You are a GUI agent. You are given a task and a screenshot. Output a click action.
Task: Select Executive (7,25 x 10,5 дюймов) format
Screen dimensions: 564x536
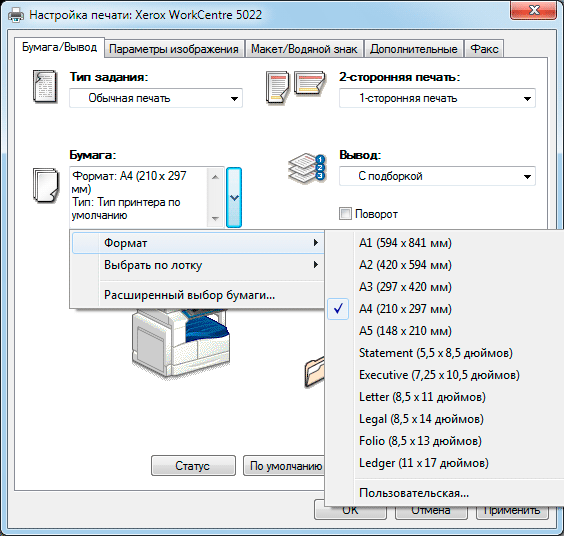click(x=445, y=375)
